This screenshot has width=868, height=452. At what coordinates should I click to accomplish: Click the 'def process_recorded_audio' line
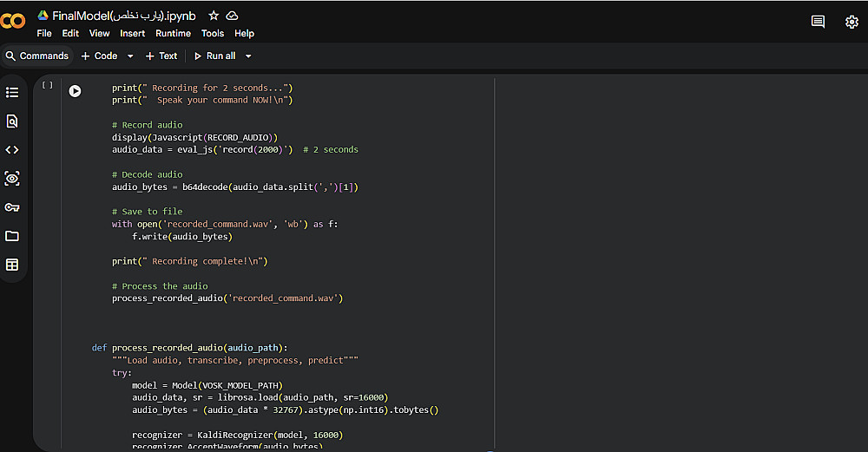tap(190, 347)
